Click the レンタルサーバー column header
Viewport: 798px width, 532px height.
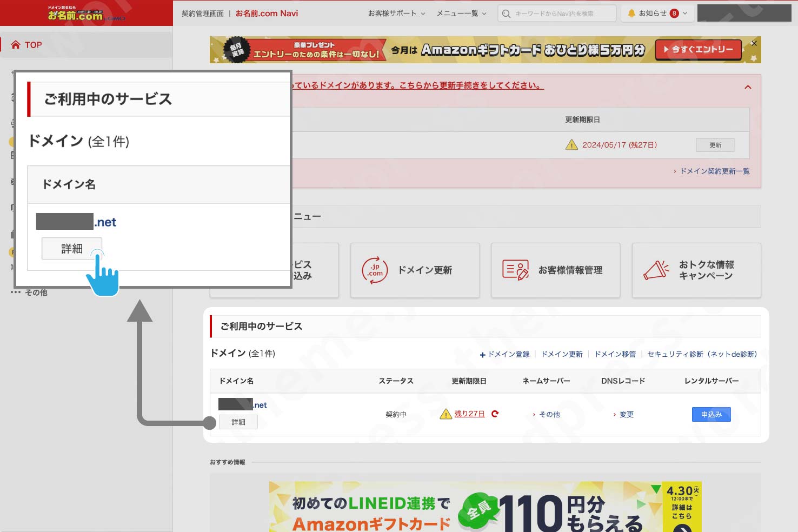click(x=711, y=381)
